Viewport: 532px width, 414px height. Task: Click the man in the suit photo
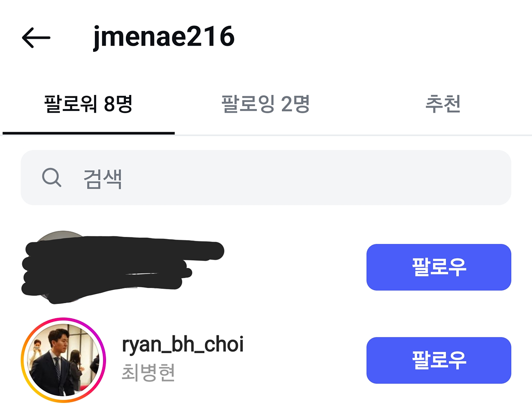pos(63,360)
